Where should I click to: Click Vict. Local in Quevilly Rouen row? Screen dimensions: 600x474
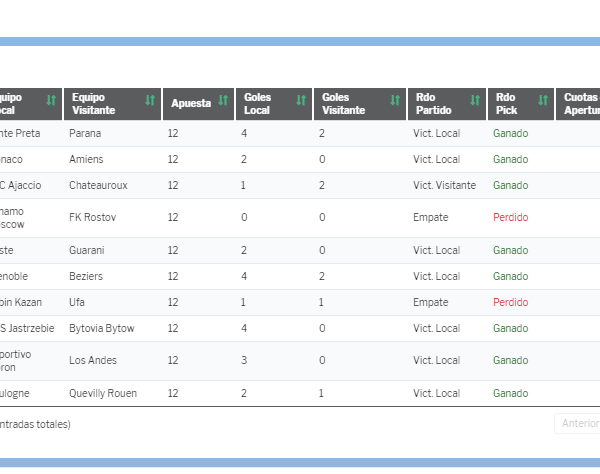(437, 393)
